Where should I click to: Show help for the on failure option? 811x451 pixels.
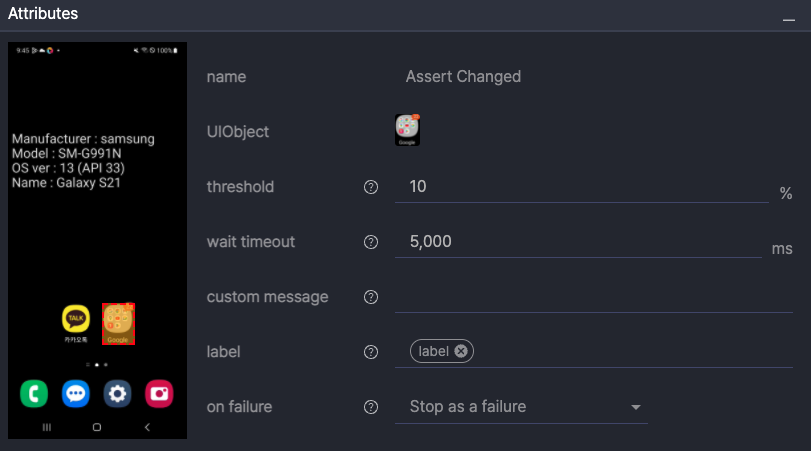pyautogui.click(x=371, y=407)
